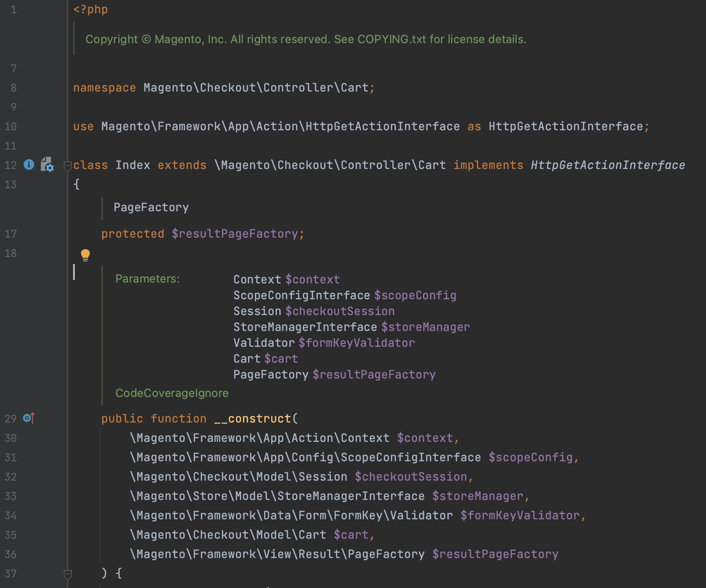Open the yellow lightbulb quick-fix icon

85,255
